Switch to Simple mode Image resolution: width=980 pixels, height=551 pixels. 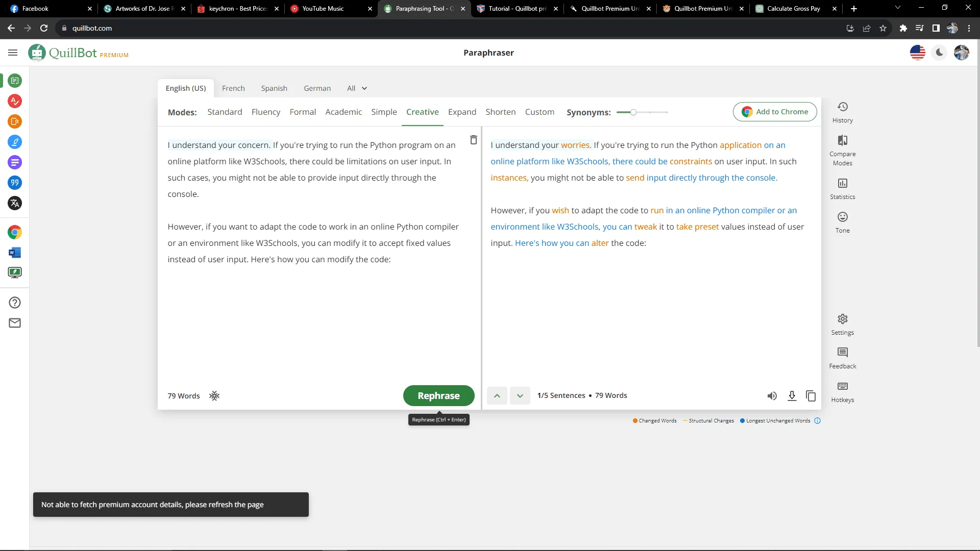pos(384,112)
